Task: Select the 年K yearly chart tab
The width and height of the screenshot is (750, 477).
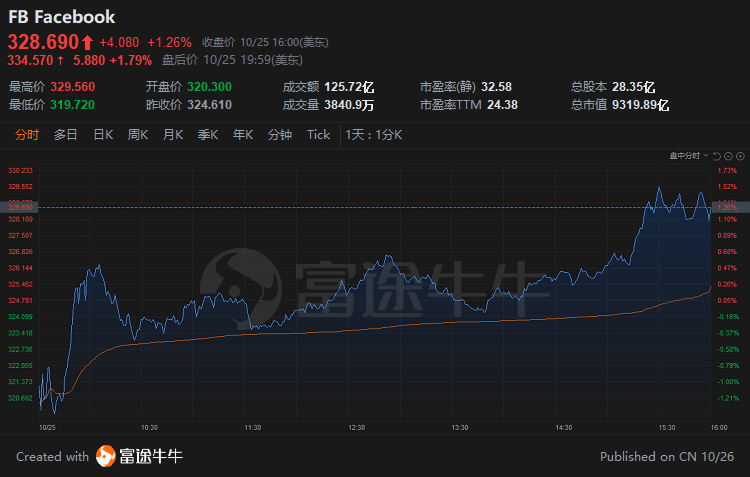Action: coord(243,135)
